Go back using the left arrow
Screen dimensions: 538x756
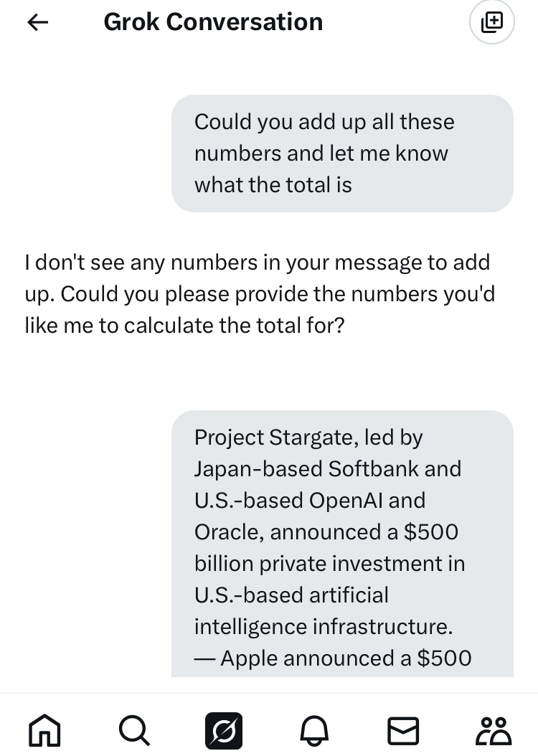[x=37, y=22]
